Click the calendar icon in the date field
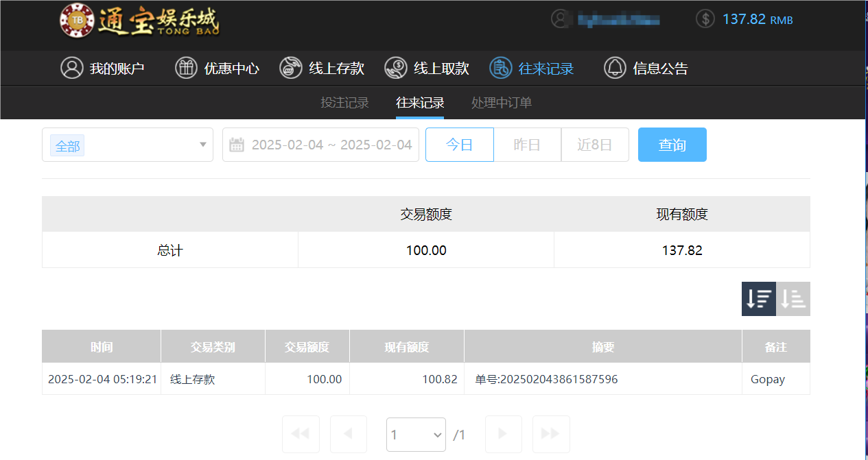Image resolution: width=868 pixels, height=460 pixels. pos(237,144)
